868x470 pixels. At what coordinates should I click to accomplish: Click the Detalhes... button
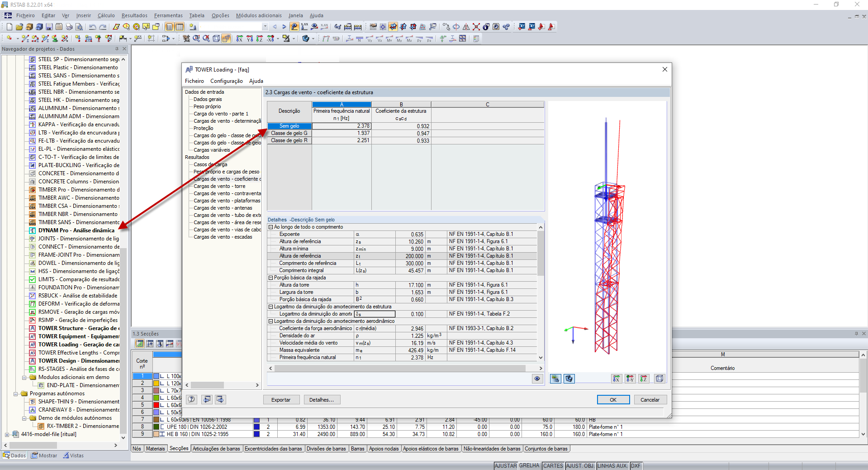pyautogui.click(x=321, y=400)
